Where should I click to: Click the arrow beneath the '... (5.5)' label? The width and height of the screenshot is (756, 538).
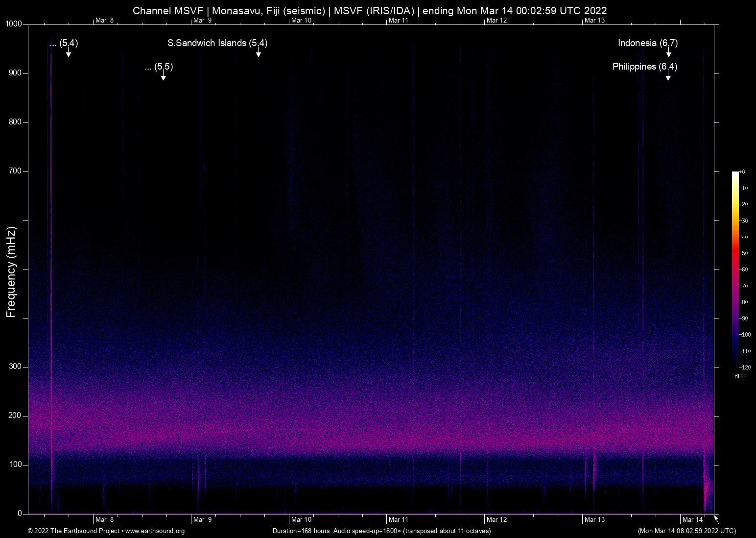pos(163,76)
